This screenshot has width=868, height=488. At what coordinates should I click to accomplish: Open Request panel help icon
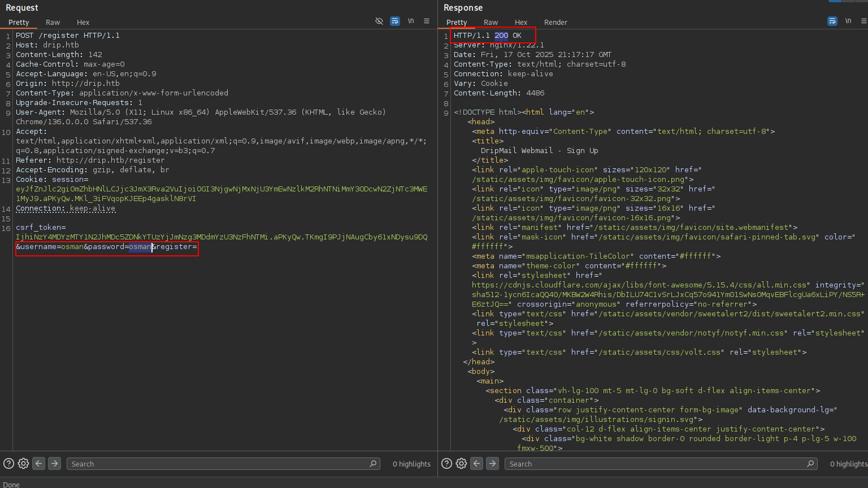pyautogui.click(x=8, y=463)
